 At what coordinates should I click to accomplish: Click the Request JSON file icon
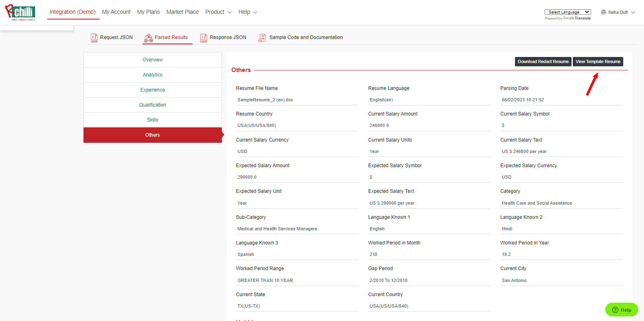coord(94,38)
